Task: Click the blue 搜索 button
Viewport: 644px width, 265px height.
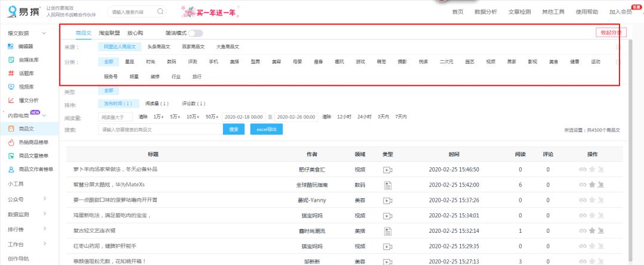Action: click(x=234, y=129)
